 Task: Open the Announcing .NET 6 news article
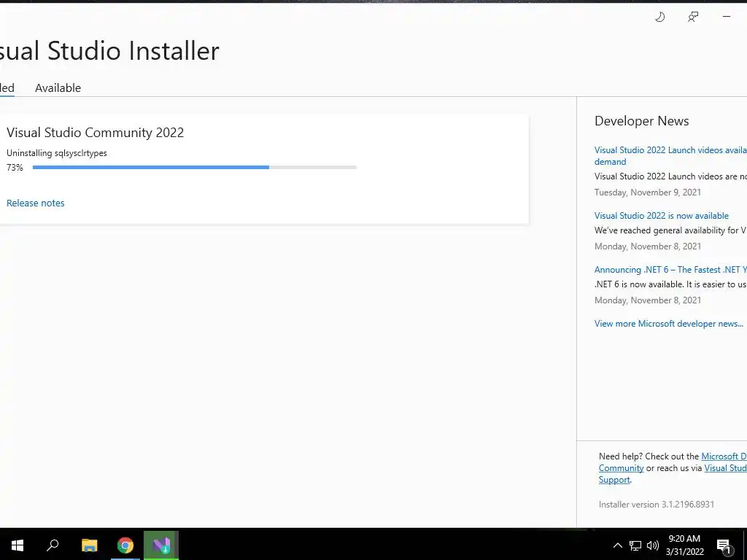[671, 270]
